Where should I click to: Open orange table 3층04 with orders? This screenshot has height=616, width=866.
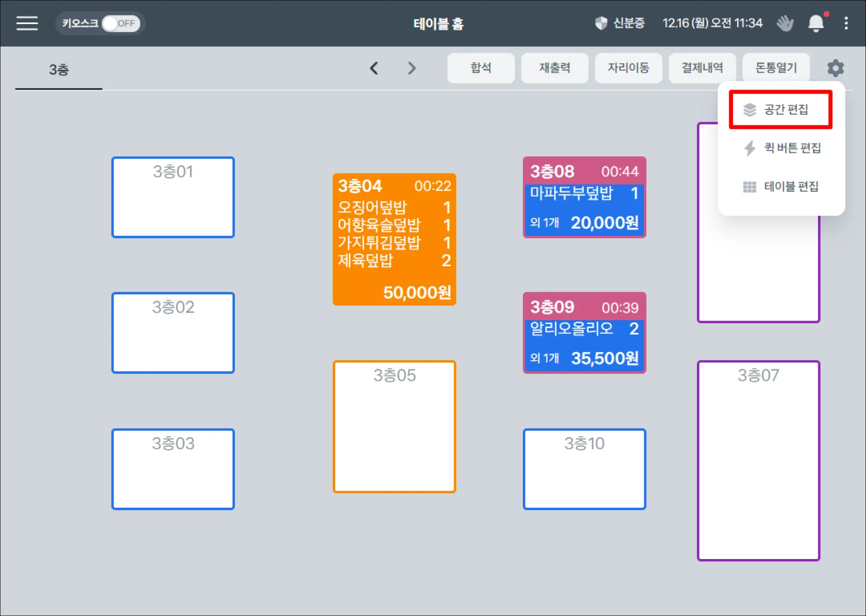pyautogui.click(x=394, y=239)
